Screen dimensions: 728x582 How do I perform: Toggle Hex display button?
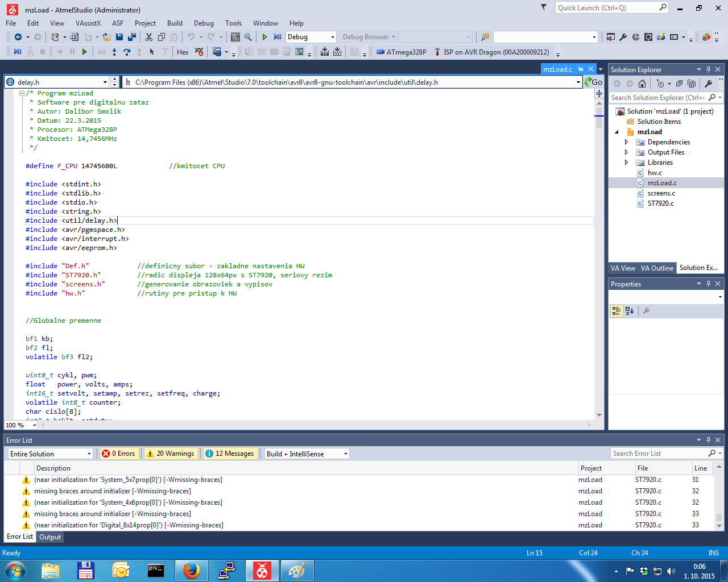click(x=183, y=52)
